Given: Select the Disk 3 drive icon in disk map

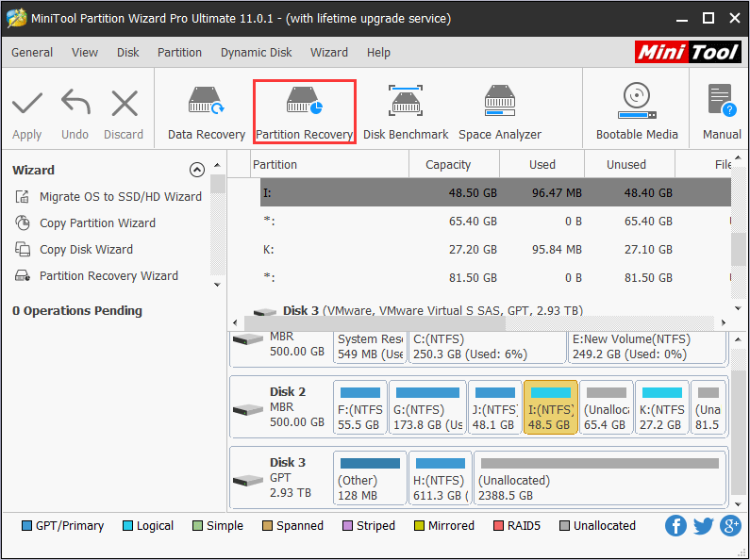Looking at the screenshot, I should coord(248,480).
